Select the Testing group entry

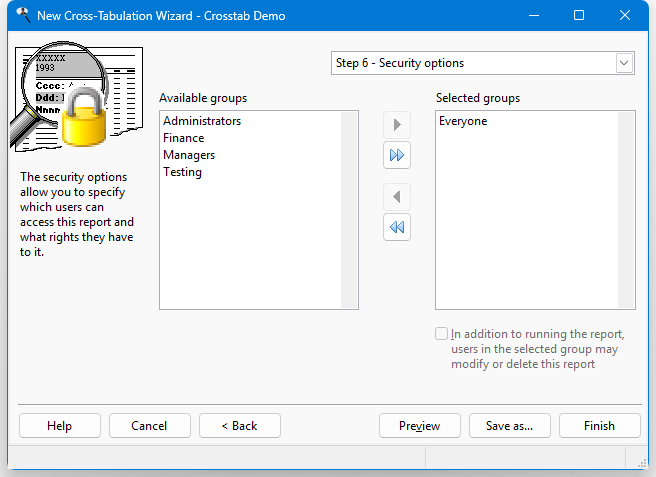(x=182, y=172)
